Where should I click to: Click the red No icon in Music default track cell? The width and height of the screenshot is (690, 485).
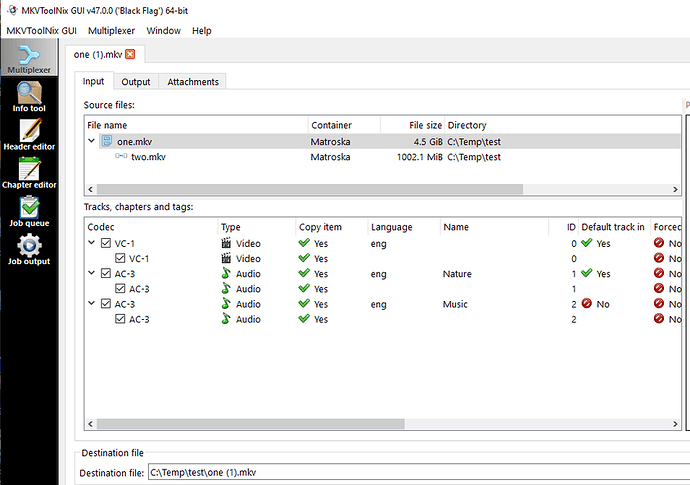587,303
